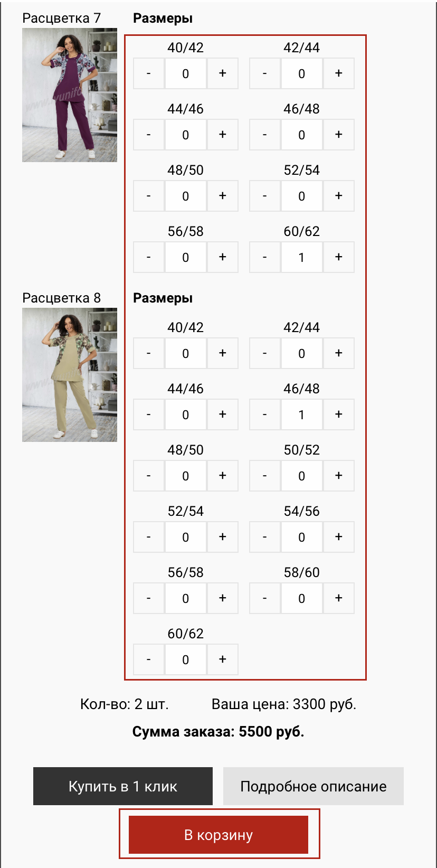Increase quantity for size 56/58 in Расцветка 7
Screen dimensions: 437x868
coord(222,257)
